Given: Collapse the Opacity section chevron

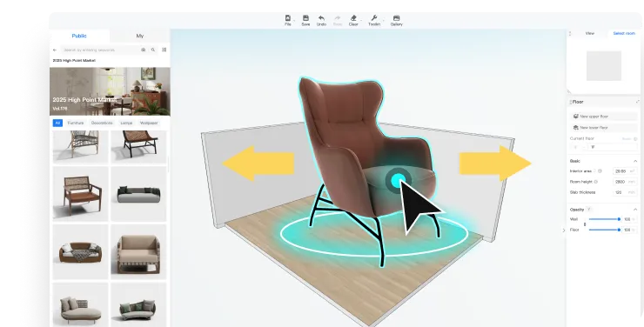Looking at the screenshot, I should [x=635, y=210].
